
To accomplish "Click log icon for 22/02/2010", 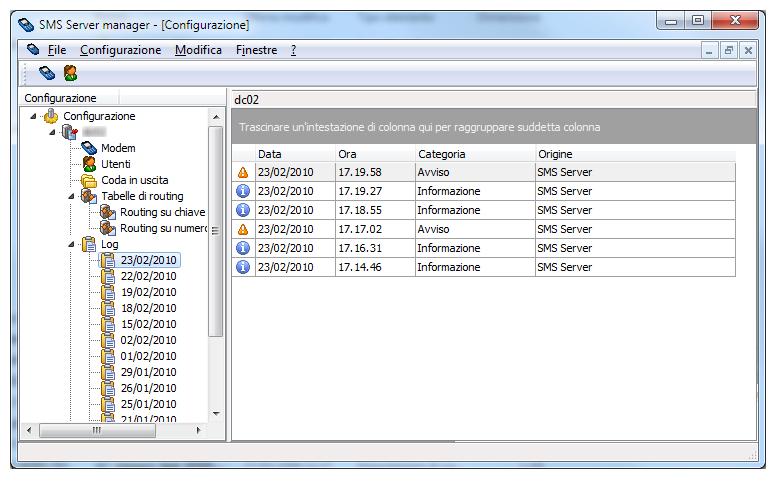I will pyautogui.click(x=108, y=276).
